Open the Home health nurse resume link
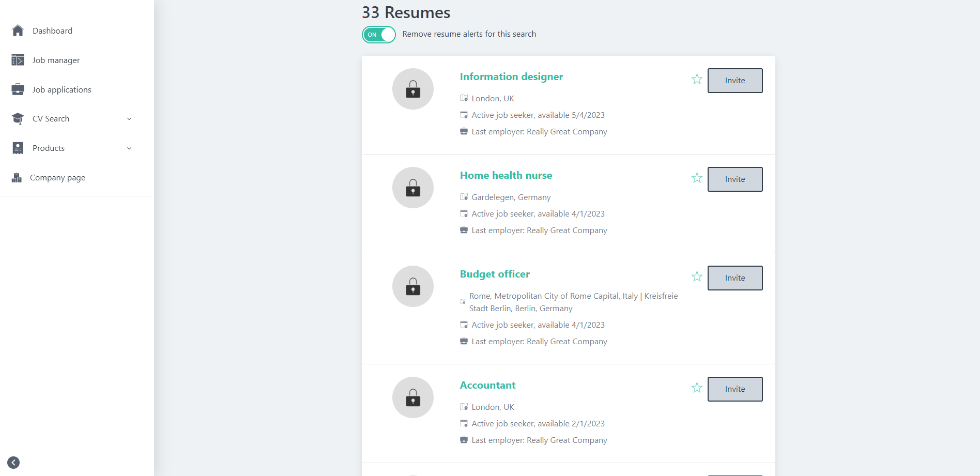This screenshot has height=476, width=980. pos(506,175)
